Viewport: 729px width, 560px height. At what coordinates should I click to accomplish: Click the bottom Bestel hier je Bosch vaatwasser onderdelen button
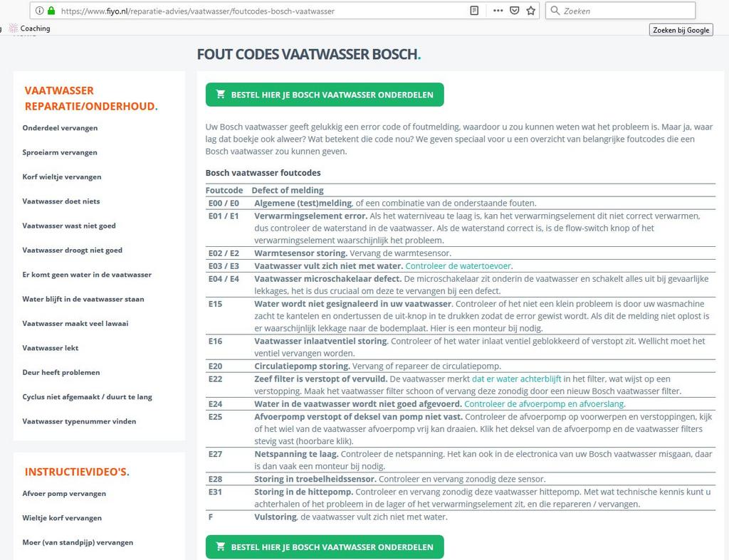click(325, 547)
